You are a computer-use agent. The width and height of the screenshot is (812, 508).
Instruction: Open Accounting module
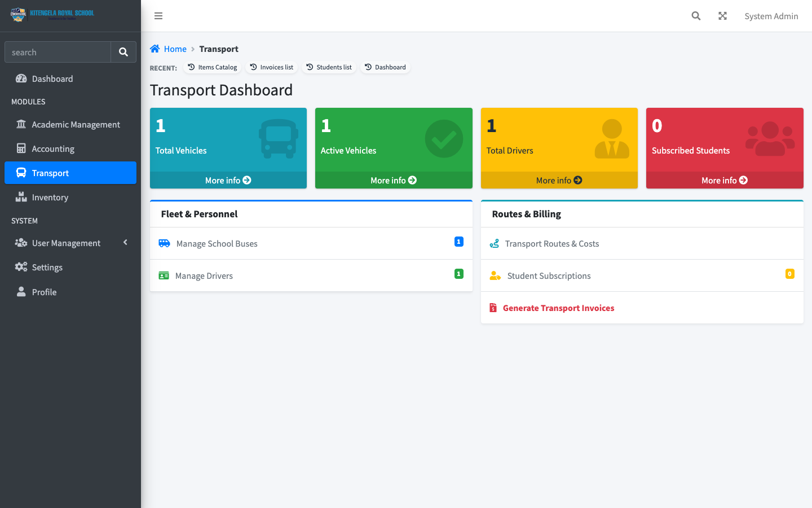pos(70,148)
